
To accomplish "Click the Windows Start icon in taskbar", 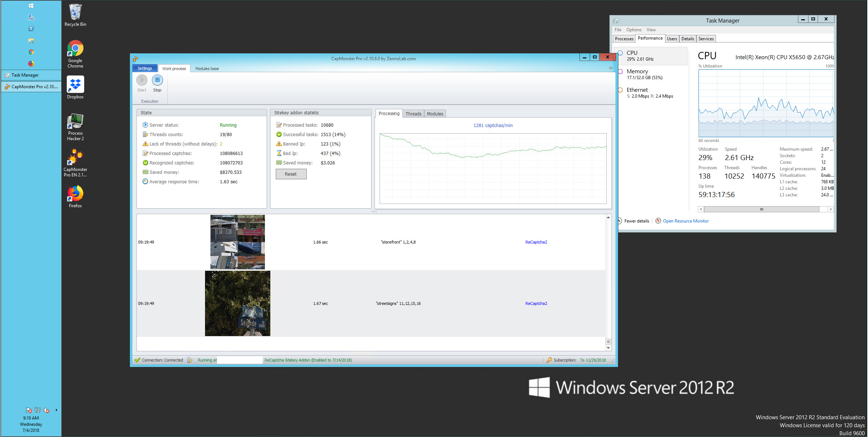I will 31,5.
